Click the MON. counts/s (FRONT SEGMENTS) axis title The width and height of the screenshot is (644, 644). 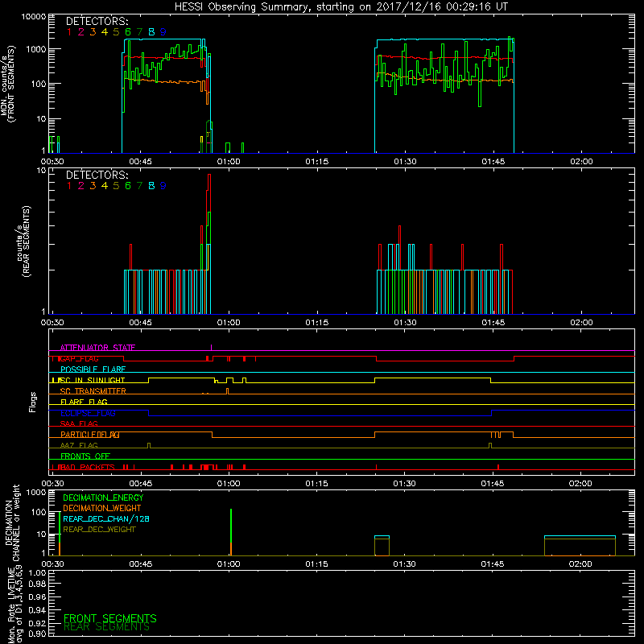(7, 84)
